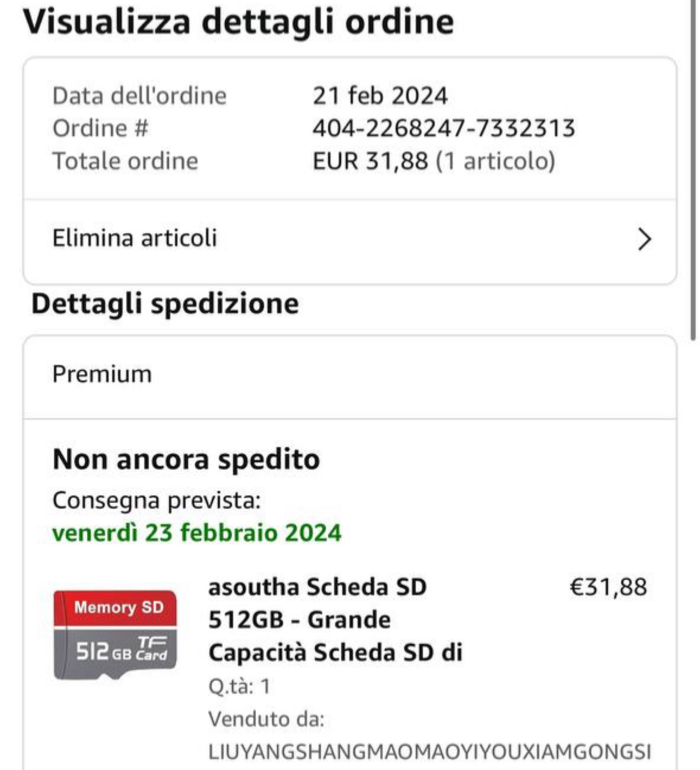
Task: Click the vertical scrollbar on right edge
Action: click(693, 168)
